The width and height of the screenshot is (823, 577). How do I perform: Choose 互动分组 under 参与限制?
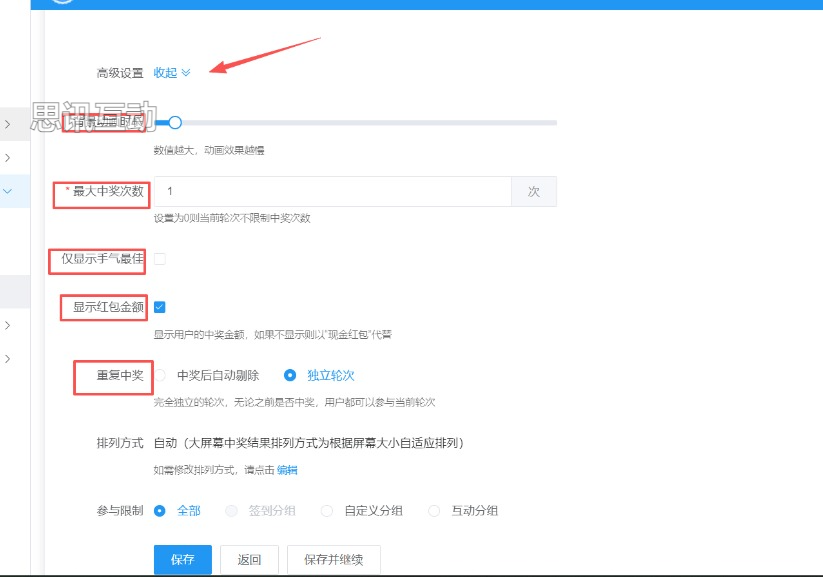tap(434, 511)
